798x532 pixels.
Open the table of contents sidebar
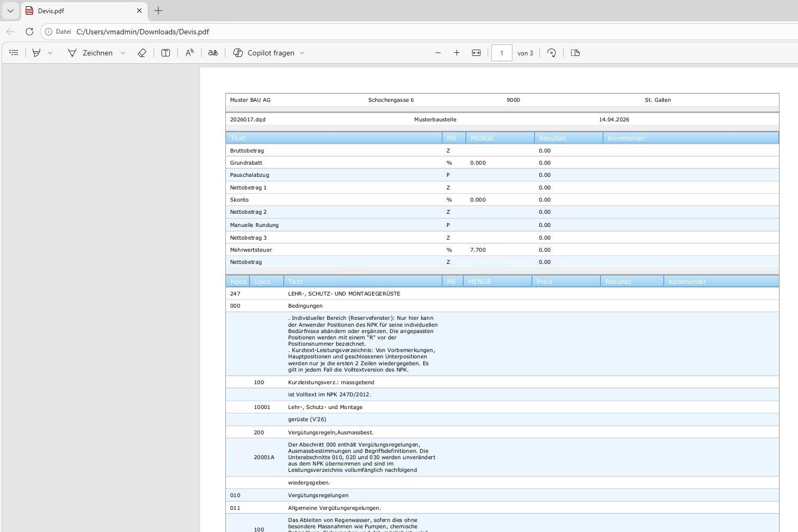(x=14, y=53)
